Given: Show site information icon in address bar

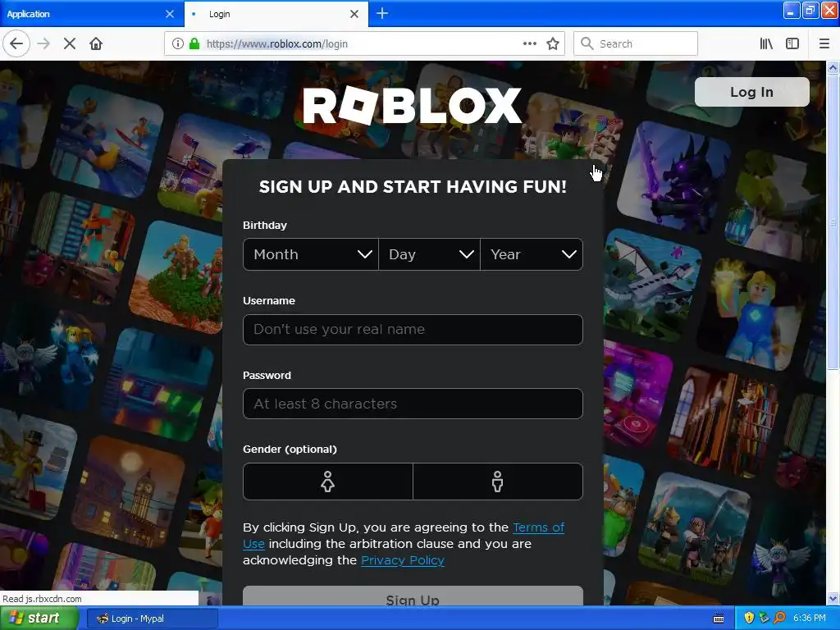Looking at the screenshot, I should 178,44.
